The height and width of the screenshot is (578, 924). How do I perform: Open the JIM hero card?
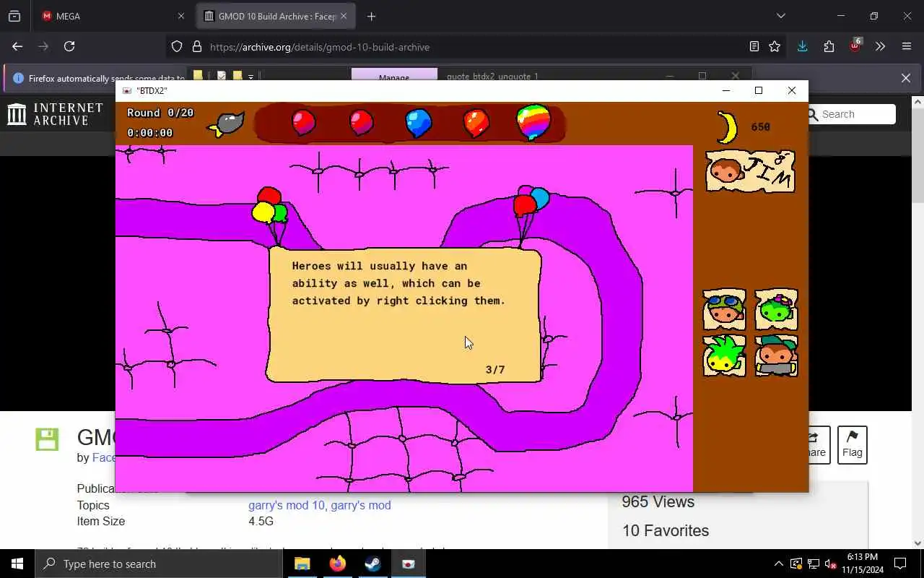pyautogui.click(x=750, y=171)
